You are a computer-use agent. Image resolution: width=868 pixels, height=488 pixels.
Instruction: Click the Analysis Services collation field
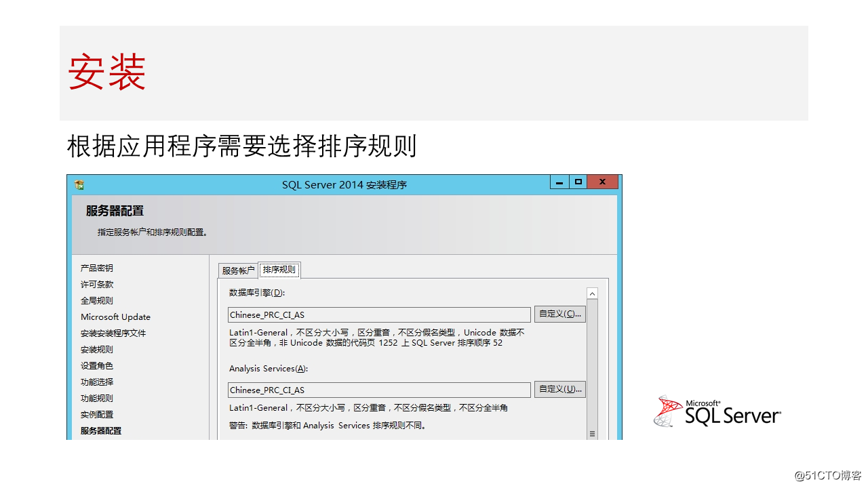[x=379, y=390]
